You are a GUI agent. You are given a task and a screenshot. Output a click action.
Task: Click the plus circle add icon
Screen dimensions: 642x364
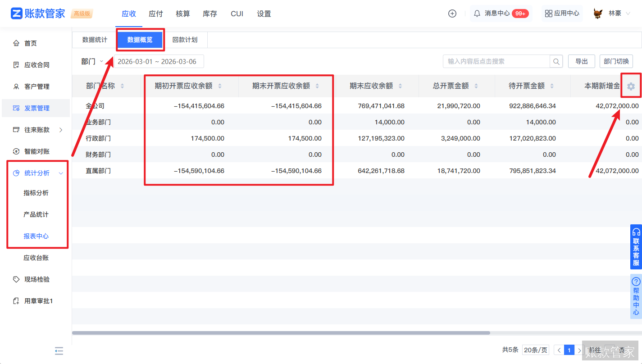tap(452, 14)
